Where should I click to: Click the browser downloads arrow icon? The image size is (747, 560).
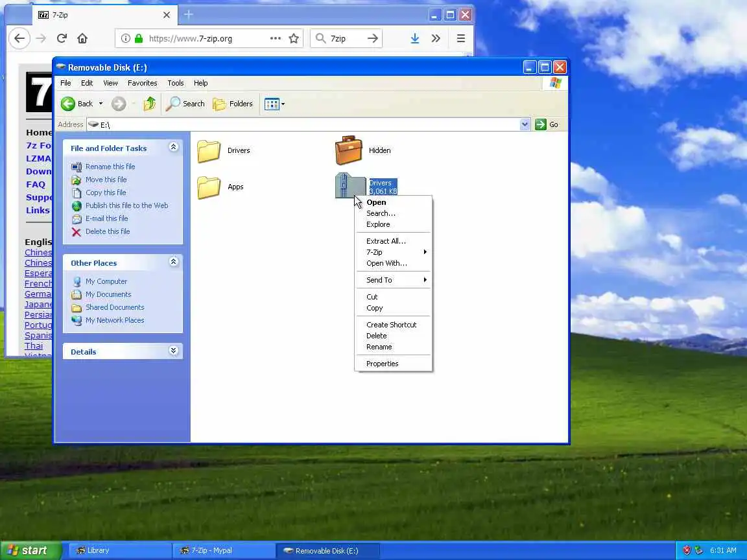415,39
